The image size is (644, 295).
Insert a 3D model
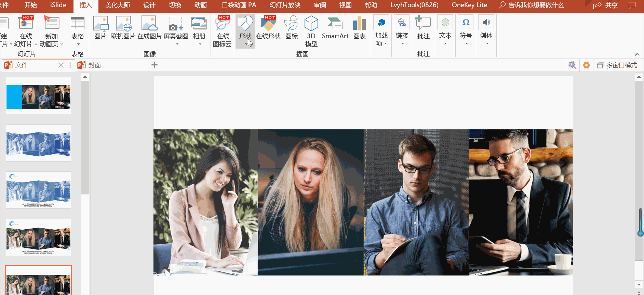pos(311,31)
